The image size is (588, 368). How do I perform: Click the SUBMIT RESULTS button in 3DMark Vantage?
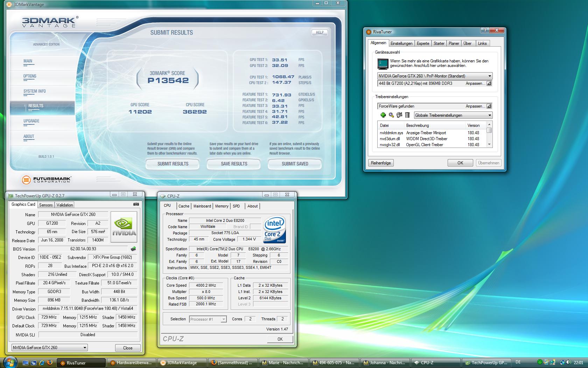173,164
